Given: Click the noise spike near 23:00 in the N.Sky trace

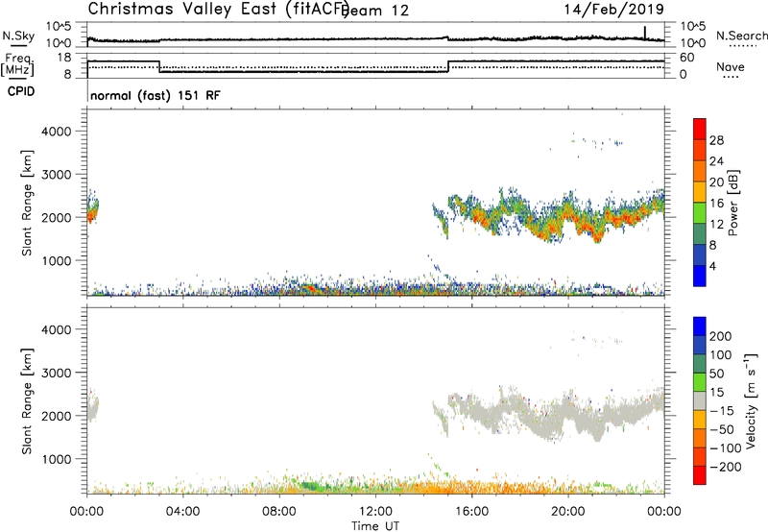Looking at the screenshot, I should (645, 33).
